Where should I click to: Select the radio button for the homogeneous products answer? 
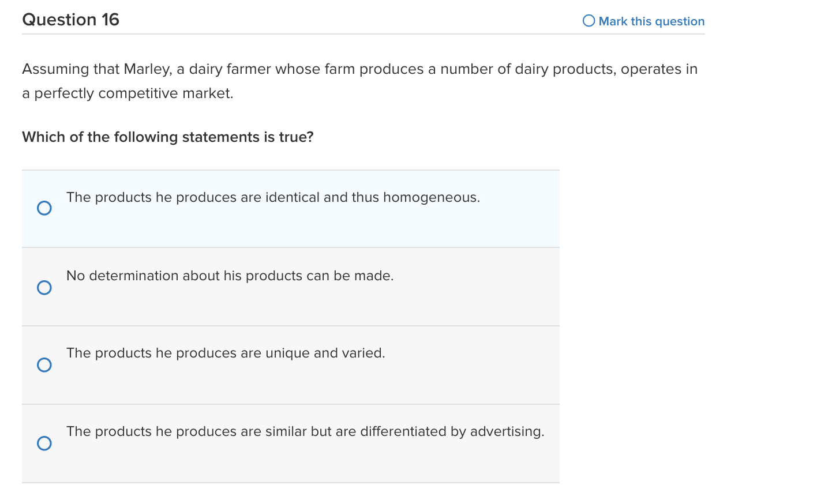(44, 208)
